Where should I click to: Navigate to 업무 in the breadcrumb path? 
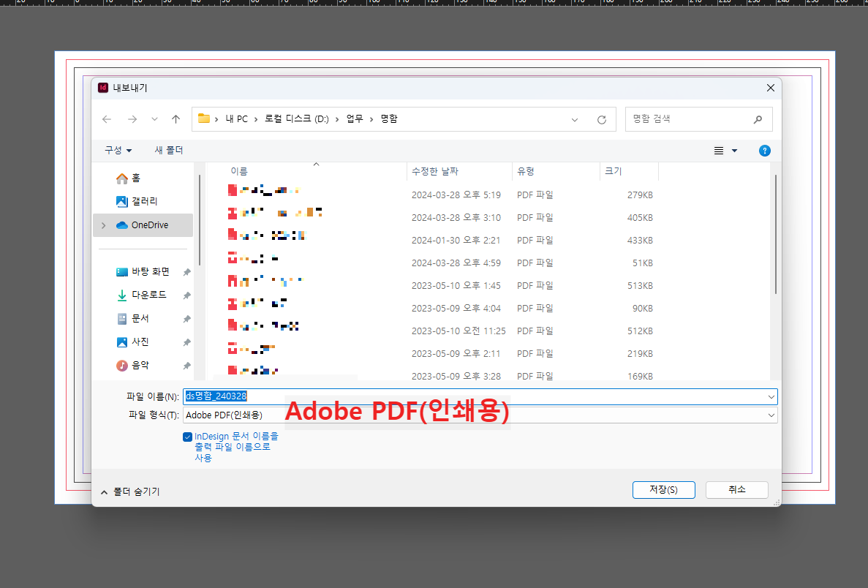(355, 118)
